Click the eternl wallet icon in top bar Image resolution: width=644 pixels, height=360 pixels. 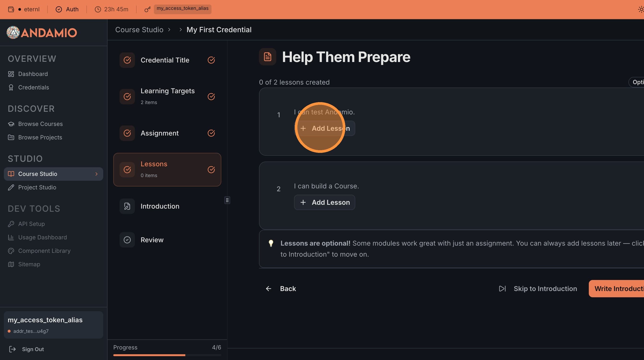[x=11, y=10]
